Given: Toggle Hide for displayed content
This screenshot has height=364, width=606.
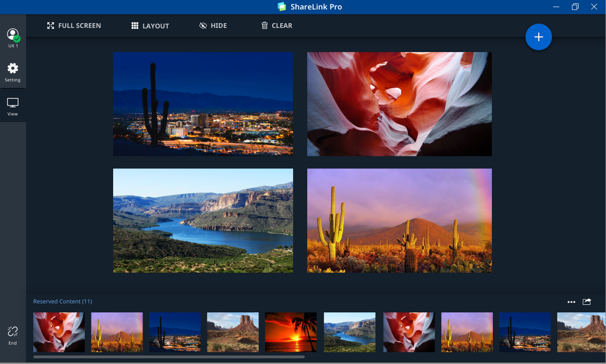Looking at the screenshot, I should click(213, 26).
